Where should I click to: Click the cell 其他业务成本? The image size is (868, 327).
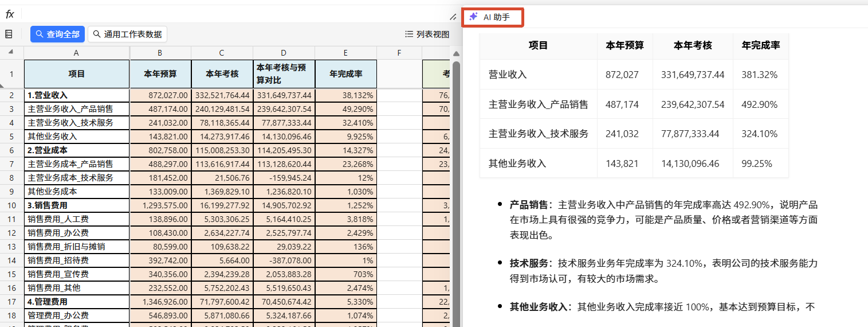coord(77,192)
